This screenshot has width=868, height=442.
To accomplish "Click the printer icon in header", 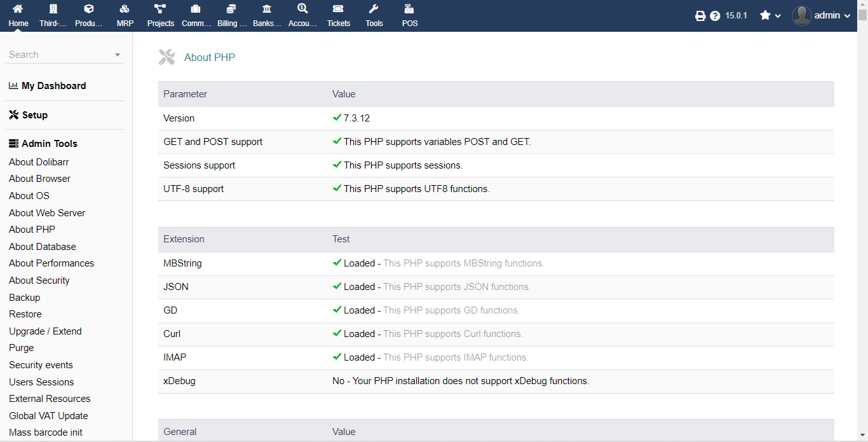I will [700, 16].
